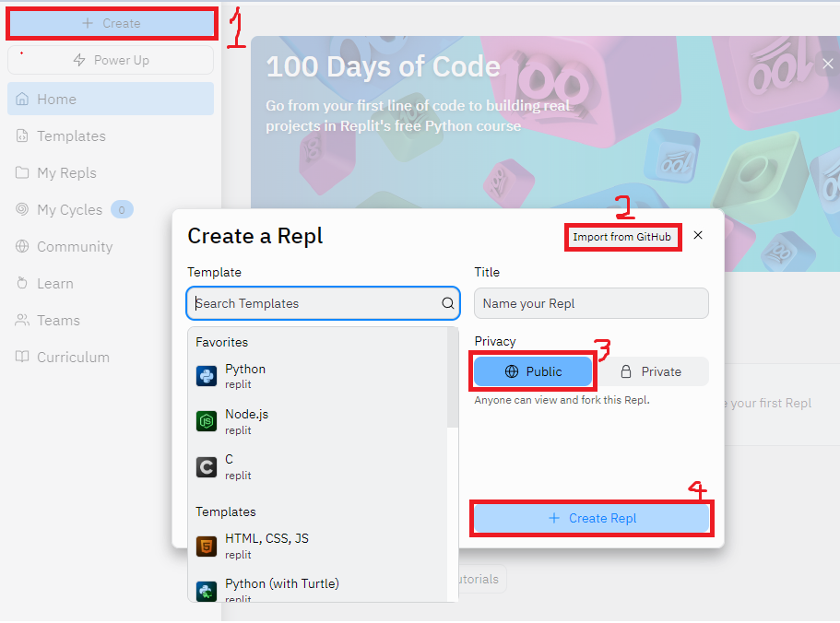The image size is (840, 623).
Task: Click the Name your Repl title field
Action: pyautogui.click(x=591, y=303)
